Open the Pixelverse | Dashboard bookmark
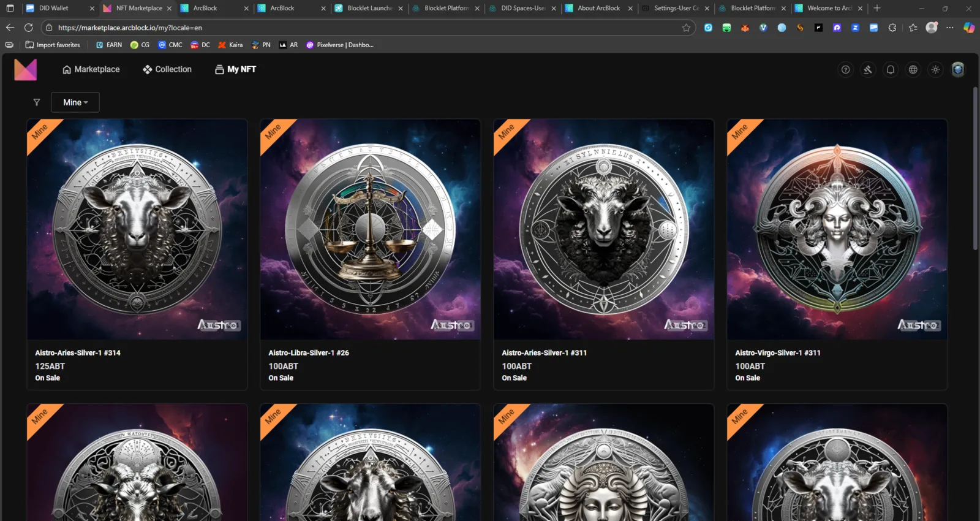Viewport: 980px width, 521px height. coord(340,45)
